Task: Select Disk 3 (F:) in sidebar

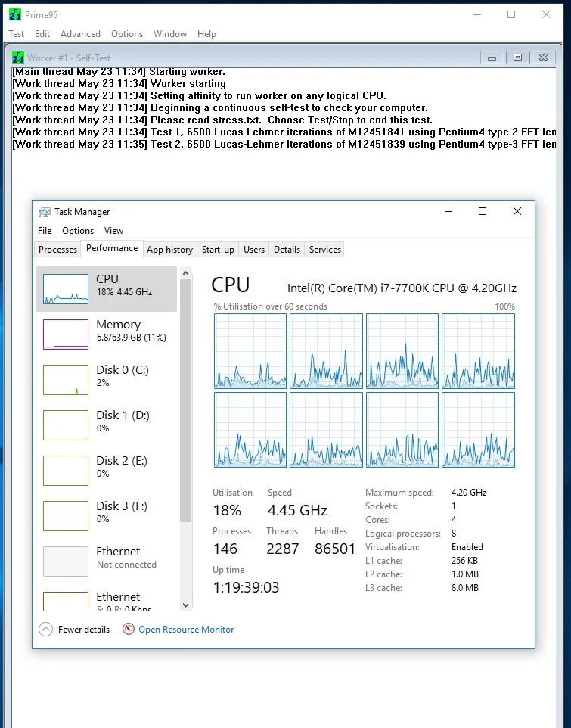Action: click(x=106, y=516)
